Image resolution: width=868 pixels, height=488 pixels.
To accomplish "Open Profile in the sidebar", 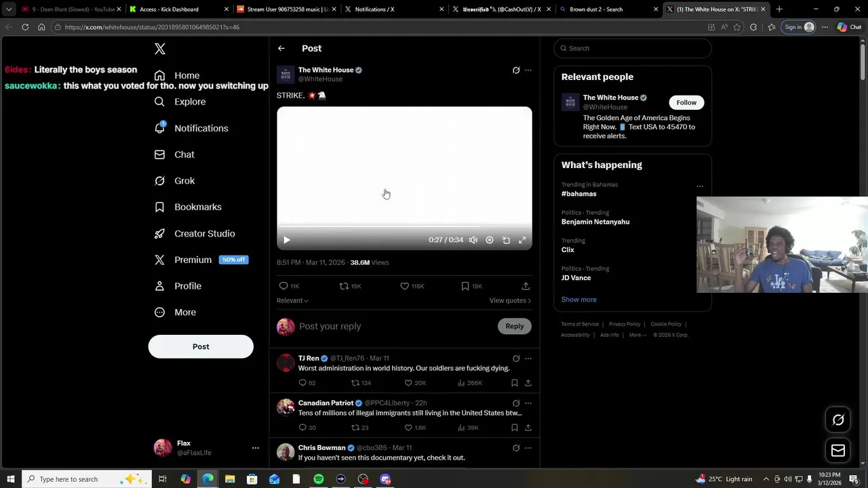I will 178,286.
